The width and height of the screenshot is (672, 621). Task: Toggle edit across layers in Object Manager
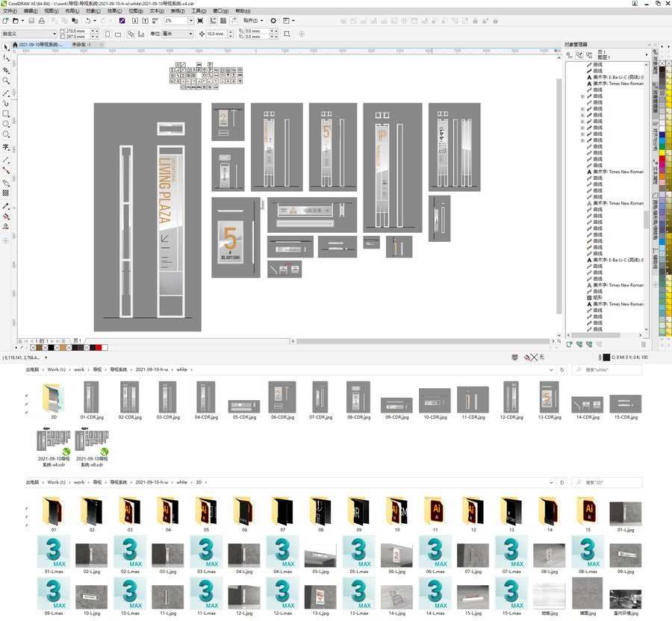tap(579, 54)
